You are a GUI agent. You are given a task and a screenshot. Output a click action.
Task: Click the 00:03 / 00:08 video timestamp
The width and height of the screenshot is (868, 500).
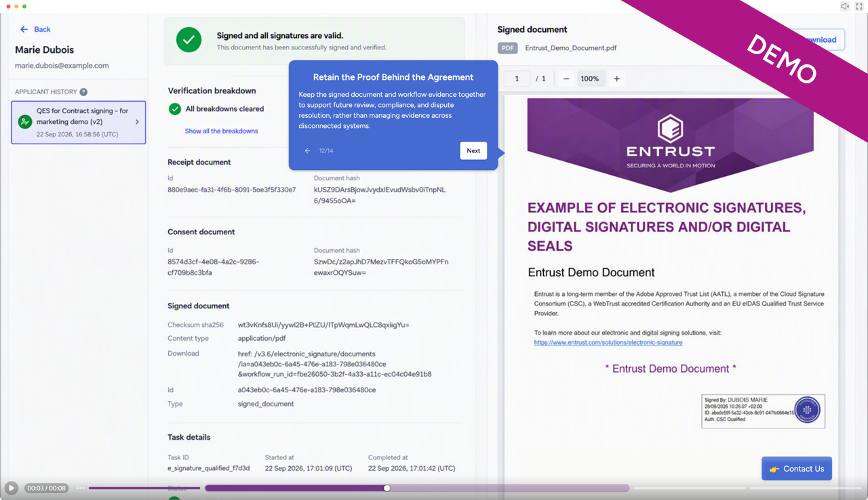tap(47, 488)
